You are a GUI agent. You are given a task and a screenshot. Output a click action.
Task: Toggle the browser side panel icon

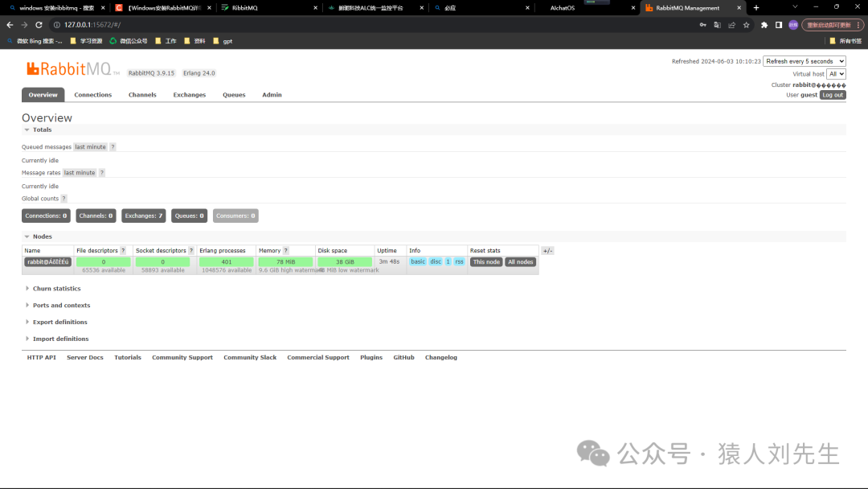point(779,25)
